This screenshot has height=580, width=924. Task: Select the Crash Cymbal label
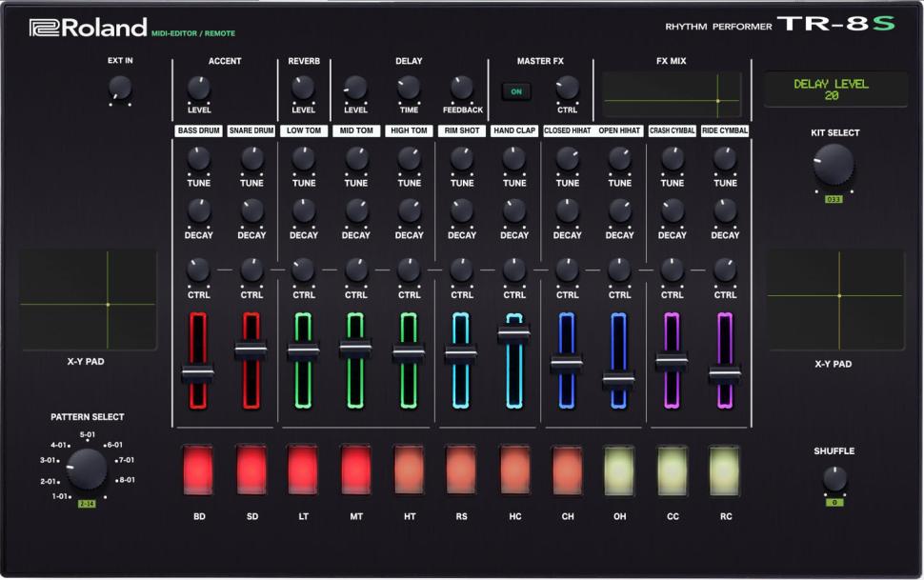click(x=673, y=130)
